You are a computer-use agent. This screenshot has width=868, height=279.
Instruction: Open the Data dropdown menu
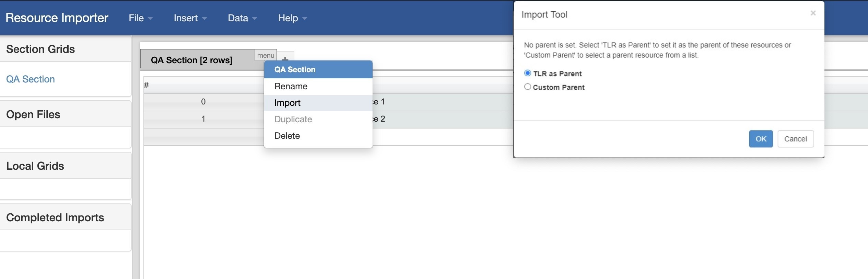(242, 18)
